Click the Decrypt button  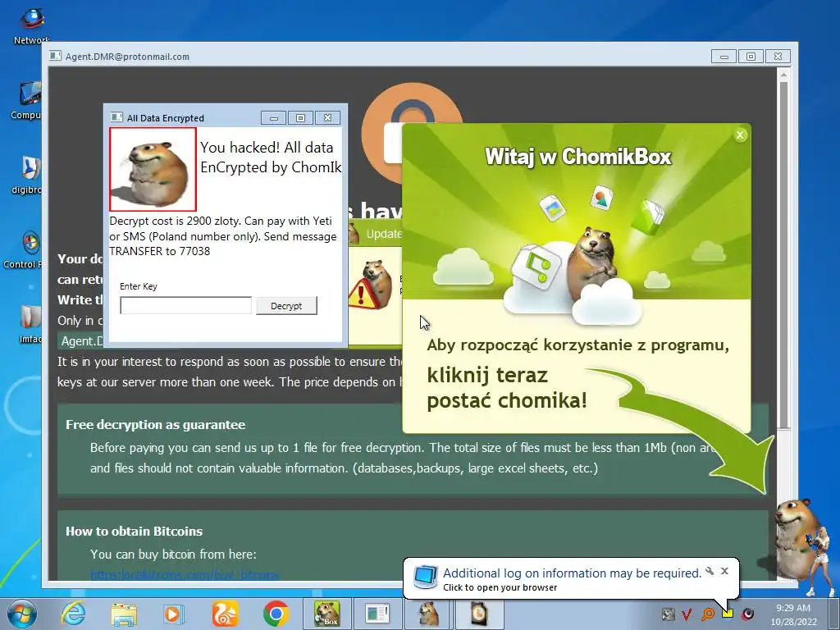tap(286, 306)
